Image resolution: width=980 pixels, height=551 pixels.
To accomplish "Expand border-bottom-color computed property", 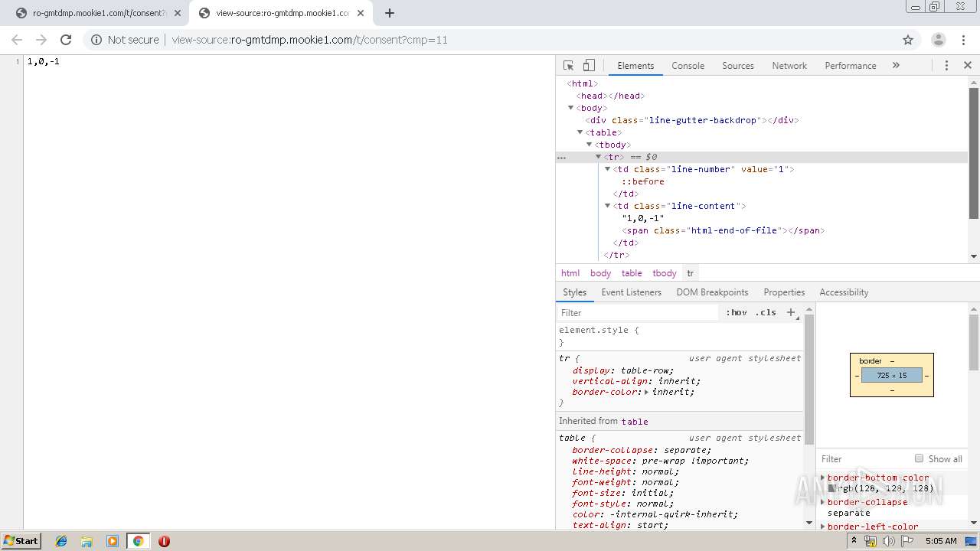I will click(823, 478).
